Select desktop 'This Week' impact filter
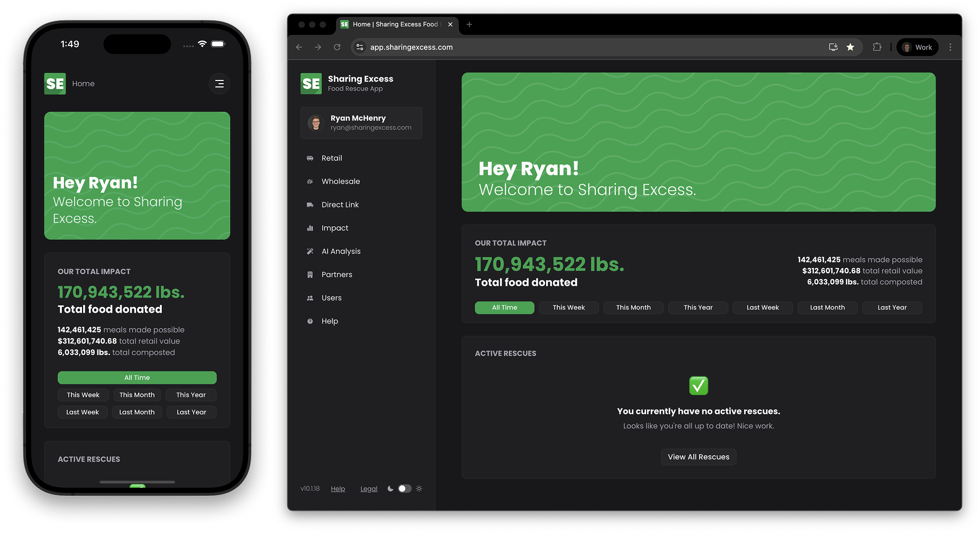The height and width of the screenshot is (533, 980). coord(568,308)
